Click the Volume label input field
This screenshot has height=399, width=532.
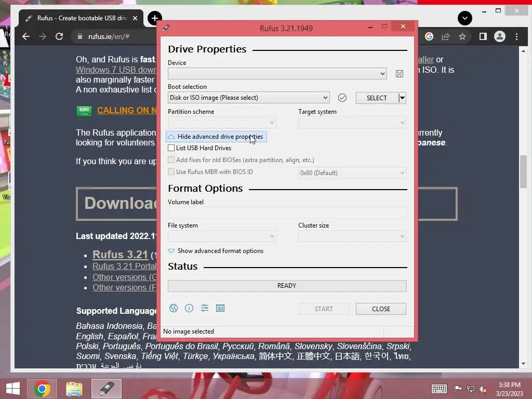[x=287, y=212]
